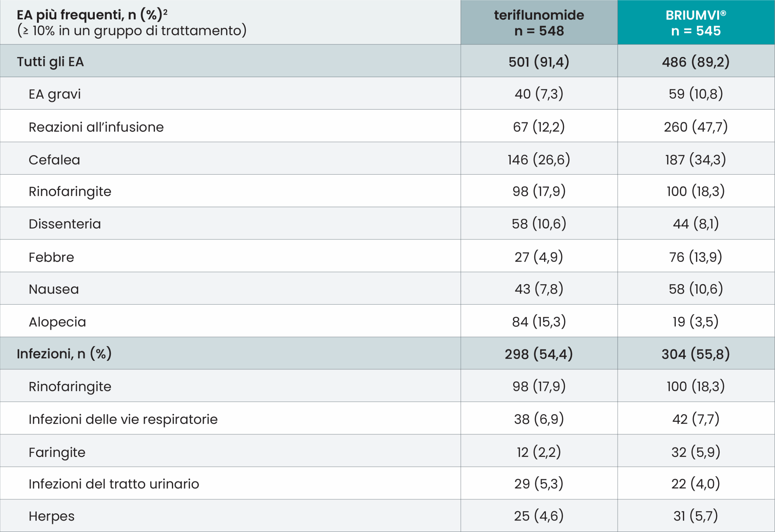This screenshot has height=532, width=775.
Task: Click the BRIUMVI column header
Action: point(696,23)
